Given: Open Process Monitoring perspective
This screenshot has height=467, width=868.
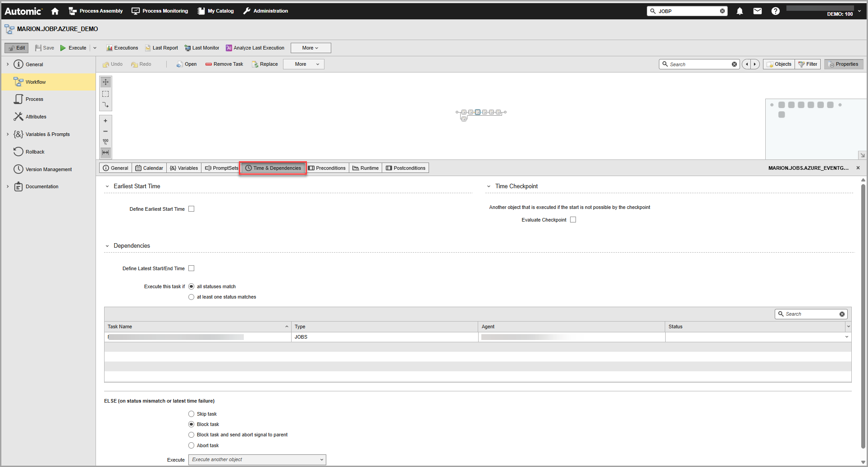Looking at the screenshot, I should (160, 11).
